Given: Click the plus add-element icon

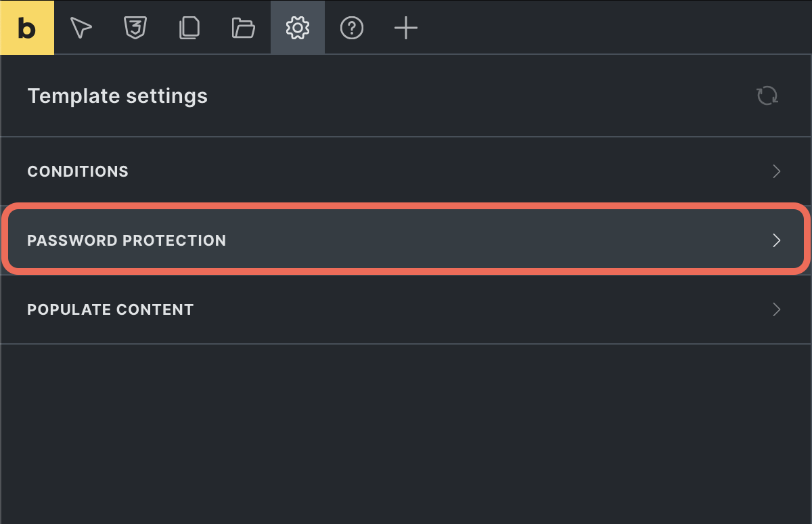Looking at the screenshot, I should click(x=406, y=28).
